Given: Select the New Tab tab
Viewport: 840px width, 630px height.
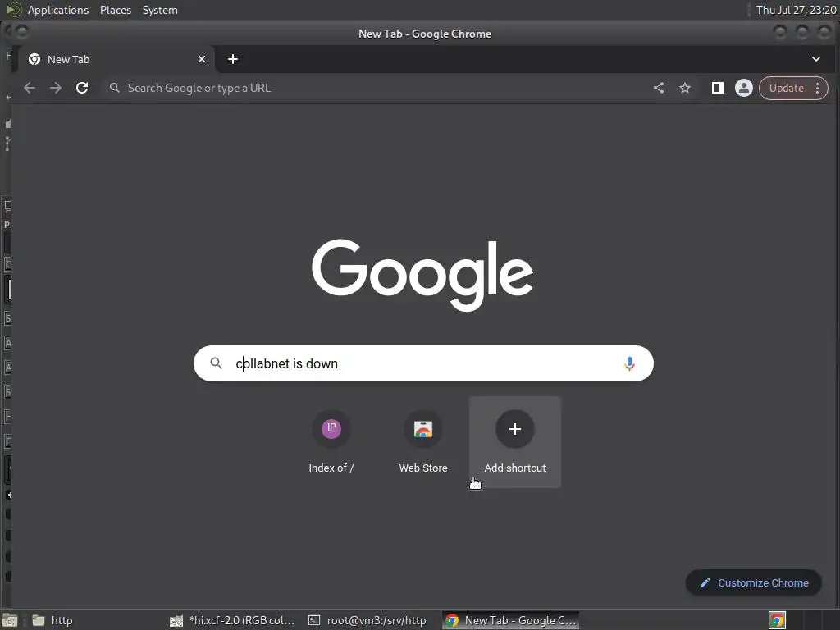Looking at the screenshot, I should 116,59.
